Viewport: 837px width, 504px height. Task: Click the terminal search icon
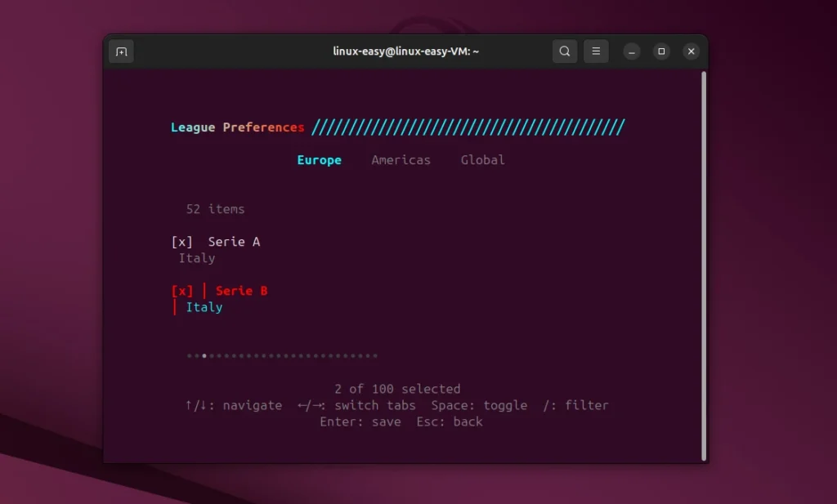pyautogui.click(x=564, y=51)
